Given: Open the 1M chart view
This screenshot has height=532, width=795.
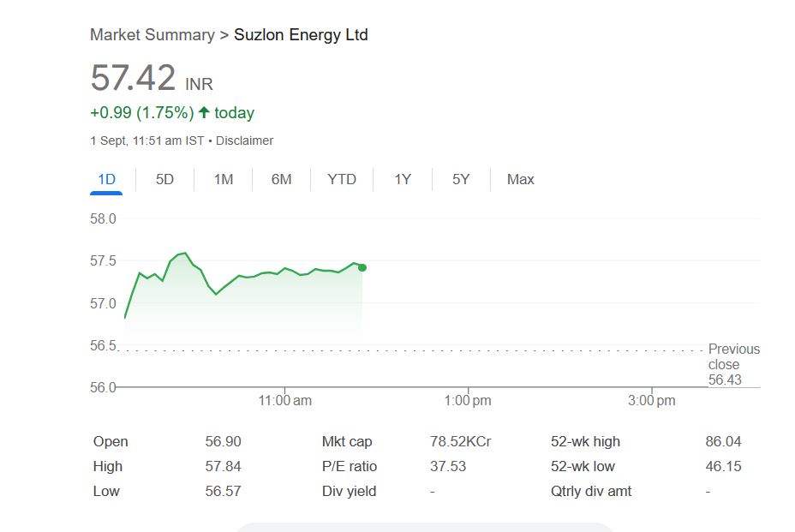Looking at the screenshot, I should pyautogui.click(x=224, y=179).
